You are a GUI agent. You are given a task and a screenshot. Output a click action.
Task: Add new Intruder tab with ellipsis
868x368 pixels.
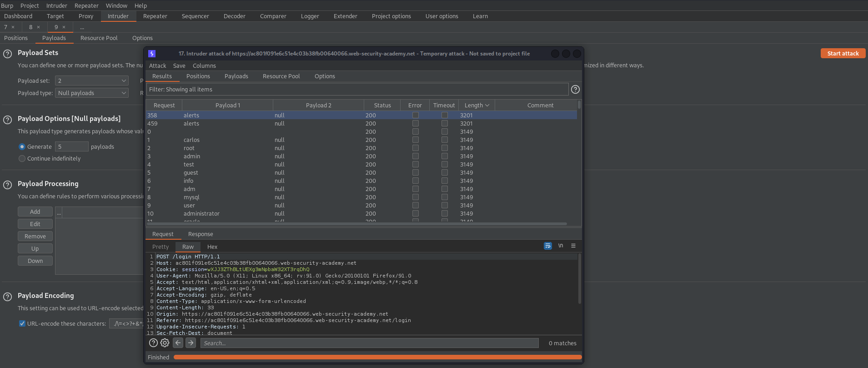[82, 27]
